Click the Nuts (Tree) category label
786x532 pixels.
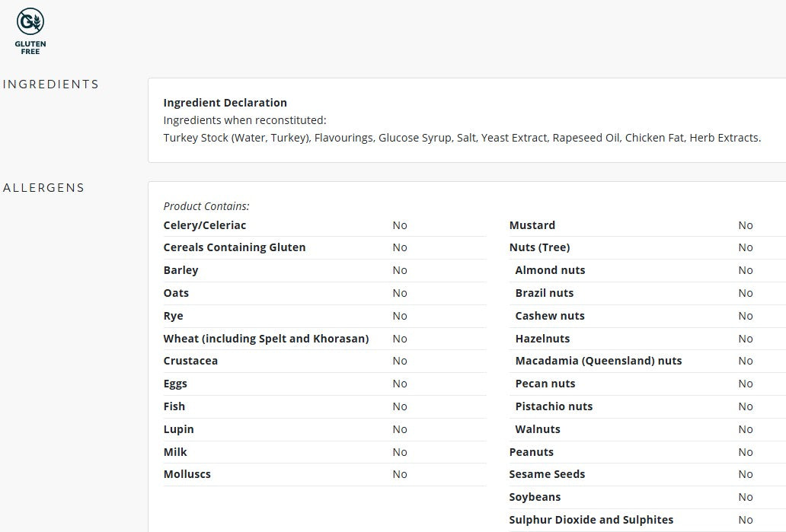click(x=539, y=247)
